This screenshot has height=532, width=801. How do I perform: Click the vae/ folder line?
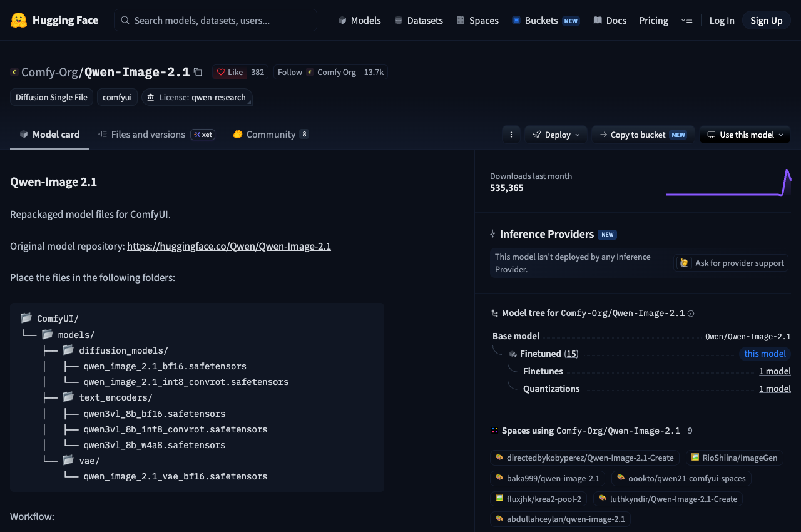click(81, 461)
